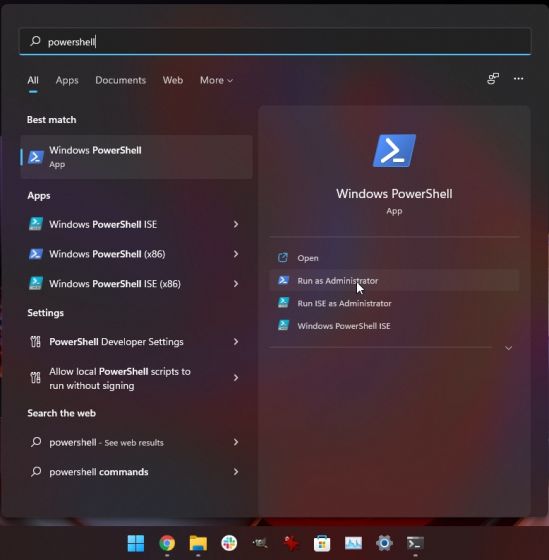Image resolution: width=549 pixels, height=560 pixels.
Task: Open File Explorer from the taskbar
Action: [x=198, y=543]
